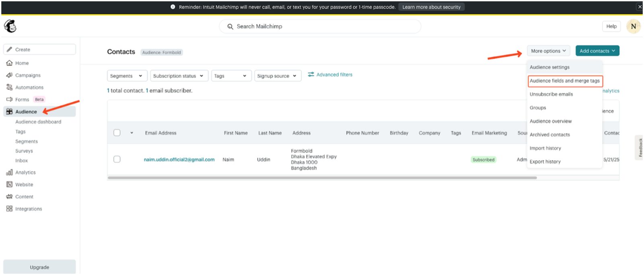Viewport: 644px width, 275px height.
Task: Open Surveys under Audience in sidebar
Action: coord(24,151)
